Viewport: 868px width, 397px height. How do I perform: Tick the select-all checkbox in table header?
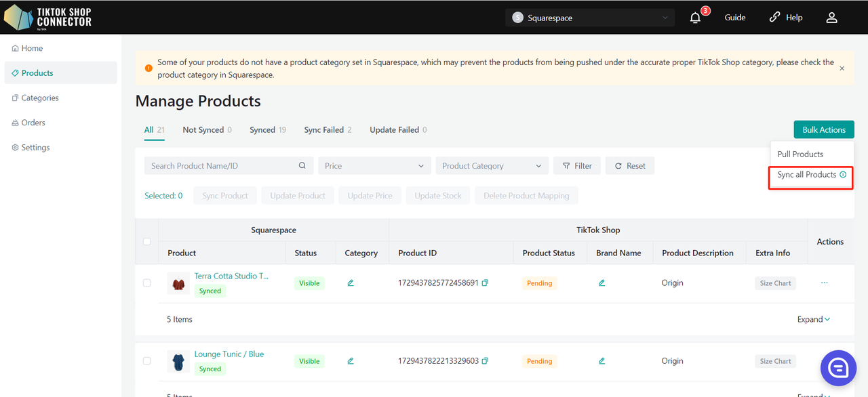(147, 242)
